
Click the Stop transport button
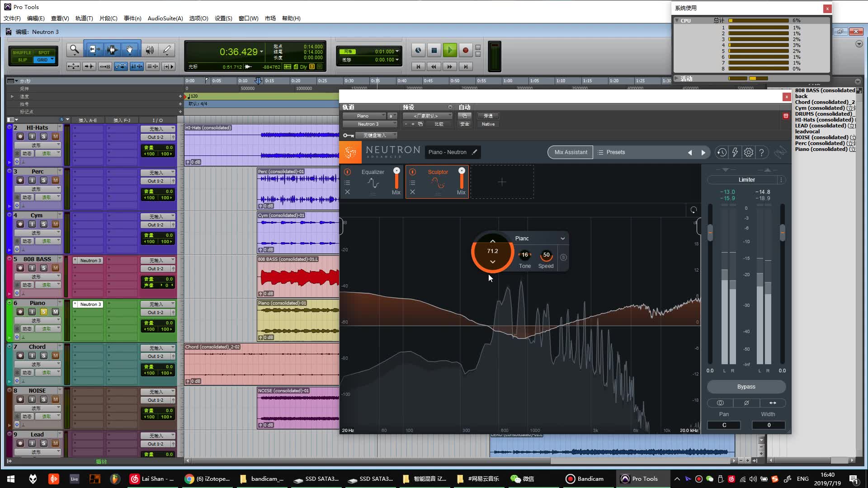(x=434, y=50)
